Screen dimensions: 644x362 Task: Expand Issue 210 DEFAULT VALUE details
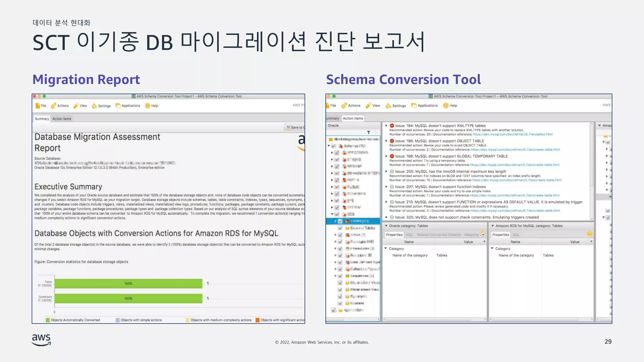click(x=386, y=202)
